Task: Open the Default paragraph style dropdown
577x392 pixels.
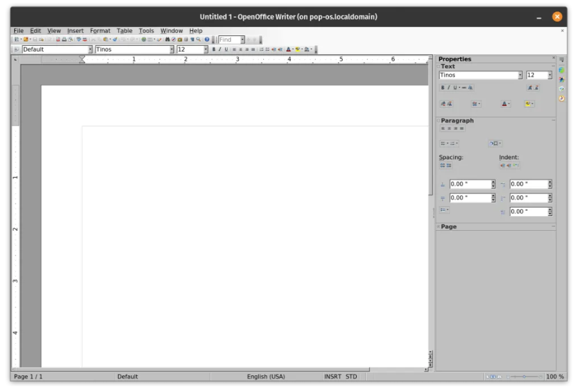Action: click(90, 49)
